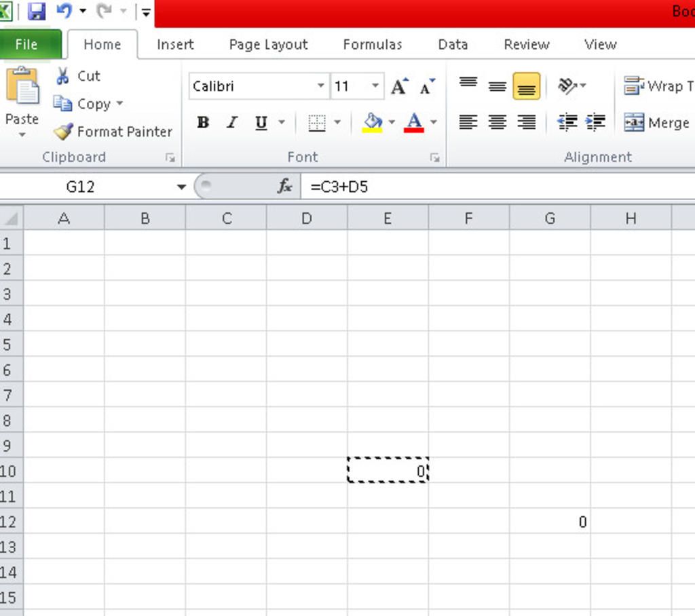The width and height of the screenshot is (695, 616).
Task: Click the Paste clipboard icon
Action: tap(22, 85)
